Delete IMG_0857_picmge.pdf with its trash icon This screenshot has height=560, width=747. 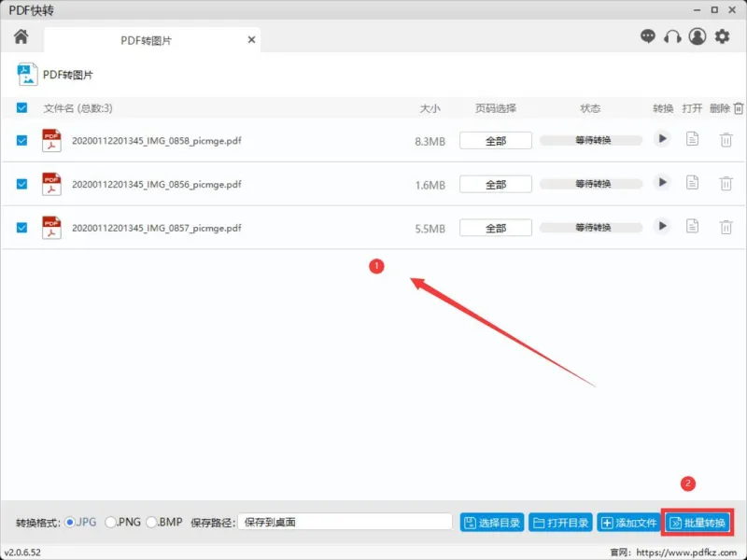(726, 227)
